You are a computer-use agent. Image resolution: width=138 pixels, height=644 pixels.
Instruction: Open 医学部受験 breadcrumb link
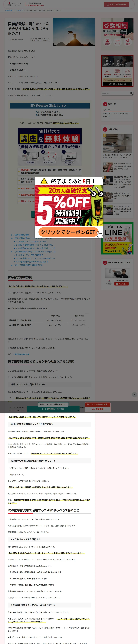tap(8, 11)
